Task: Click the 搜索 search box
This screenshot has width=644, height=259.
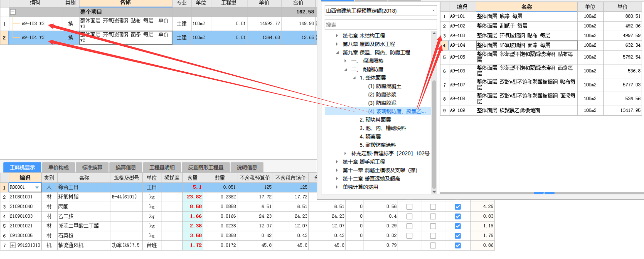Action: pos(381,25)
